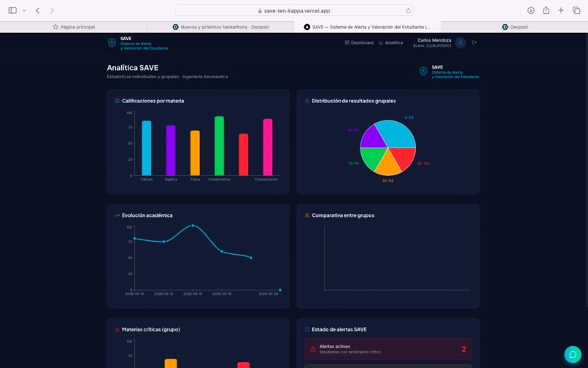The height and width of the screenshot is (368, 588).
Task: Click the SAVE shield logo in header
Action: [112, 42]
